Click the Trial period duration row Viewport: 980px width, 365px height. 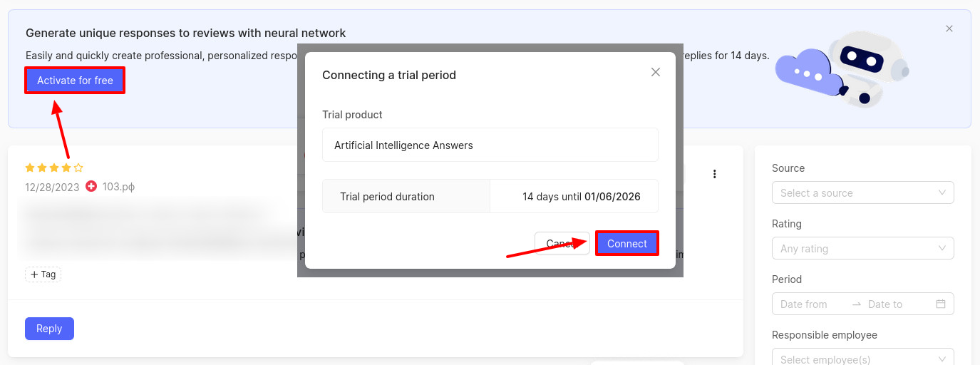tap(490, 197)
